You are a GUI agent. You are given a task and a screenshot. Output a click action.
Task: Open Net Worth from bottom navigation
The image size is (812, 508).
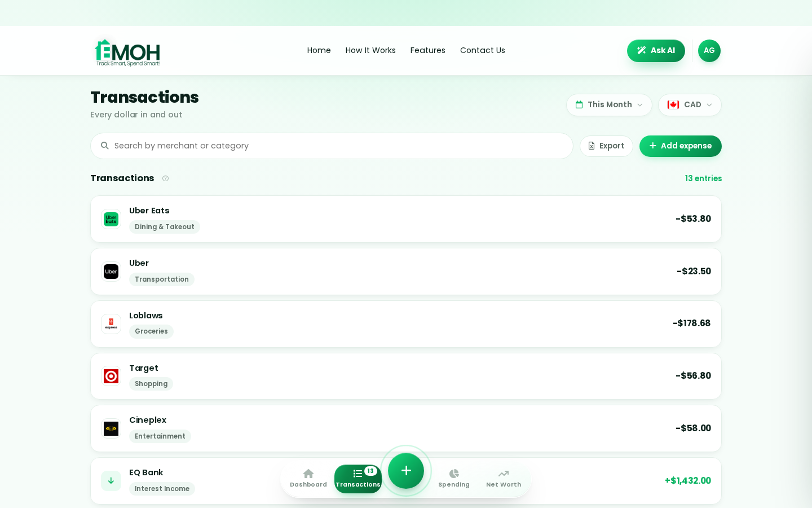[x=504, y=479]
